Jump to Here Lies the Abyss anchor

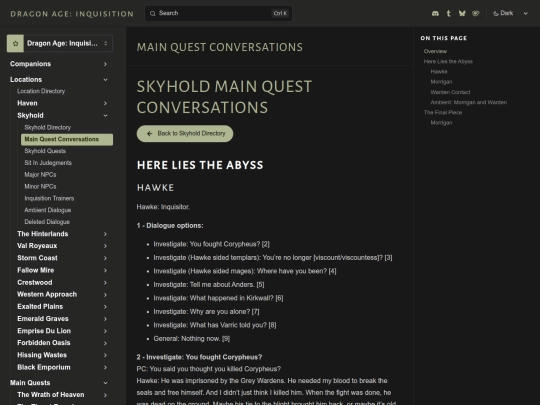coord(448,62)
